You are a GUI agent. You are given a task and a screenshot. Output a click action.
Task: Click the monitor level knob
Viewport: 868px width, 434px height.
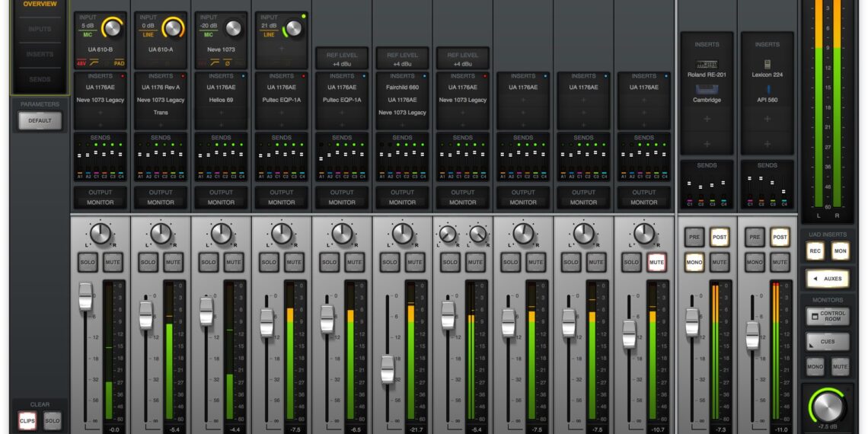(828, 407)
